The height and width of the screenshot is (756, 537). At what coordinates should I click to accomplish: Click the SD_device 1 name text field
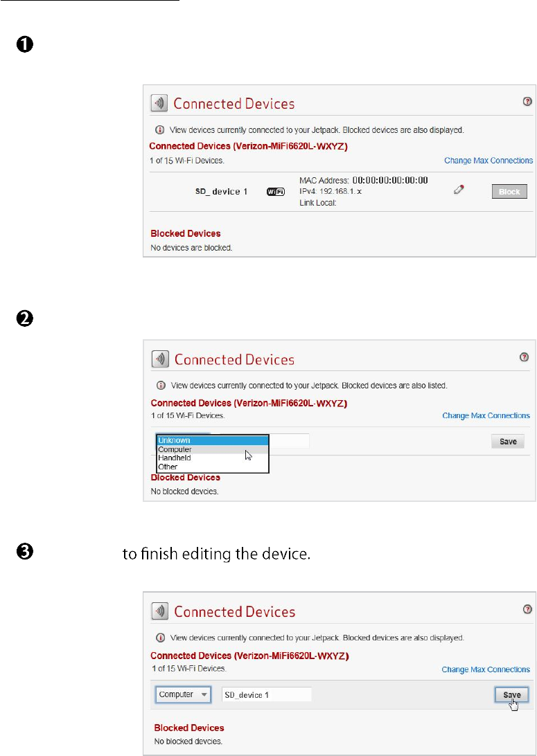266,694
